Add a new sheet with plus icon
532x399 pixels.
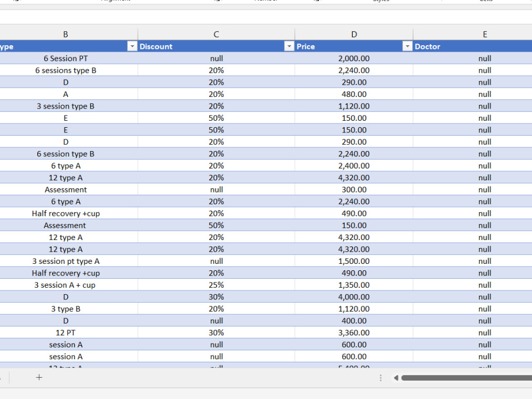tap(39, 377)
